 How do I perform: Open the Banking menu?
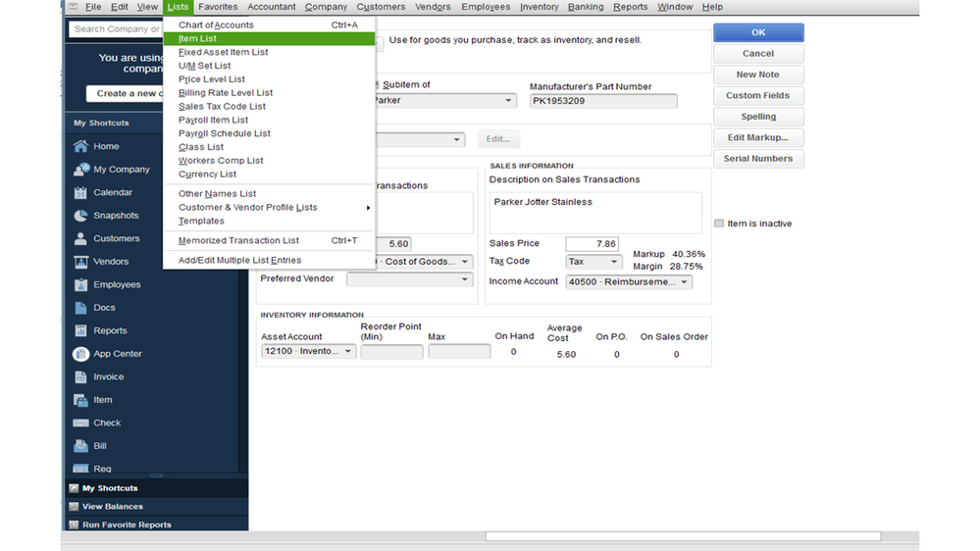586,7
